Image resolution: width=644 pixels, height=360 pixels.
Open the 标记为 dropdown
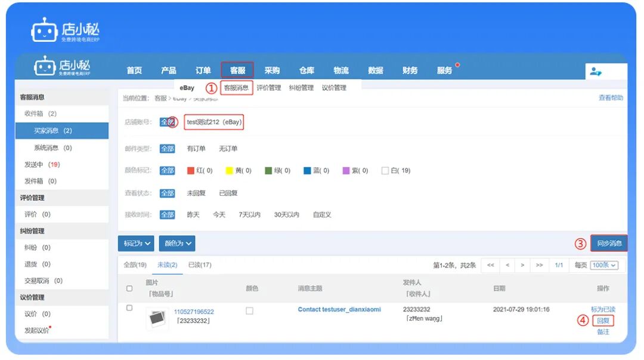coord(135,243)
